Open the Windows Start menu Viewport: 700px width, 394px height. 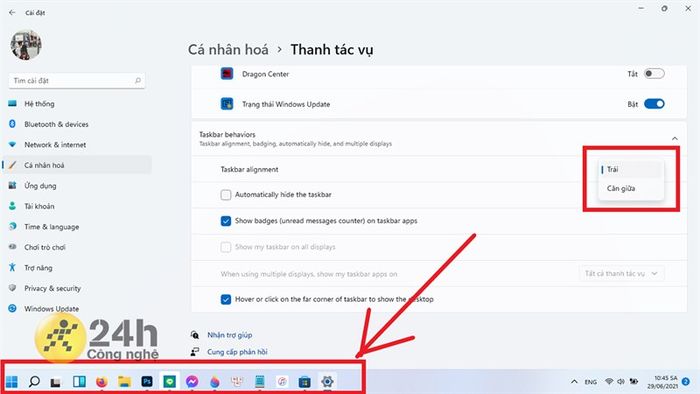12,382
